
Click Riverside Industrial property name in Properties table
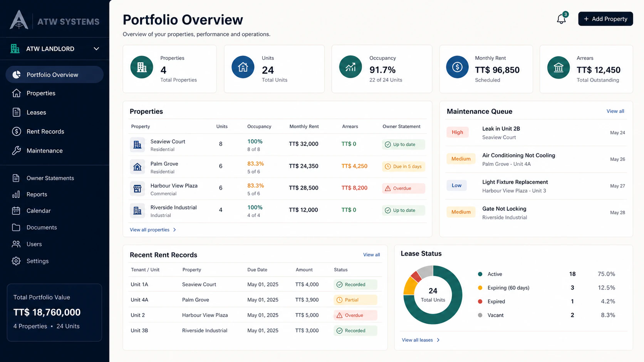pyautogui.click(x=173, y=207)
